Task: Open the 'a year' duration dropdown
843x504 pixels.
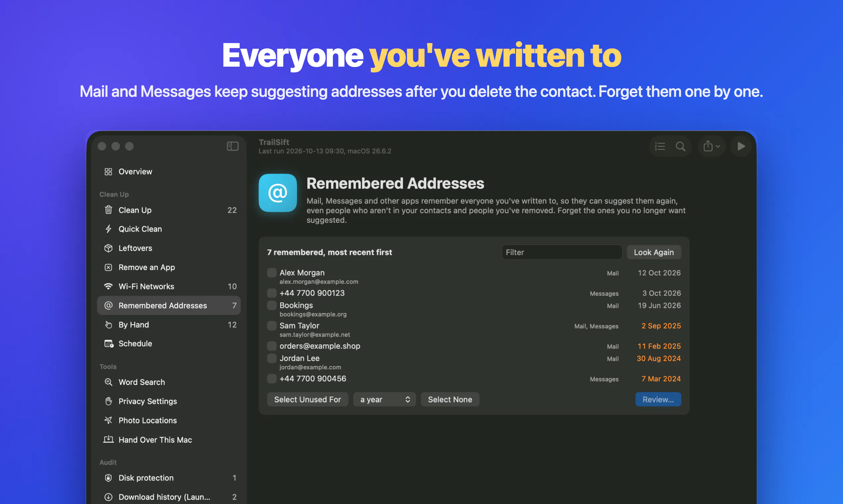Action: [384, 400]
